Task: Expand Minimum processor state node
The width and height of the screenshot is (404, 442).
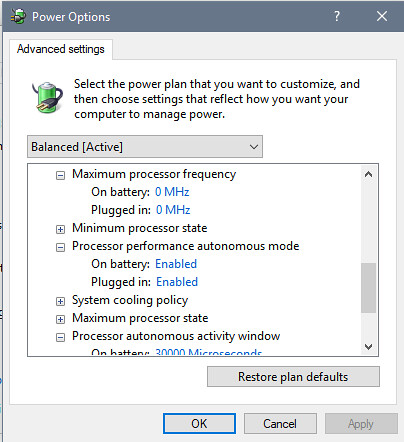Action: pyautogui.click(x=60, y=229)
